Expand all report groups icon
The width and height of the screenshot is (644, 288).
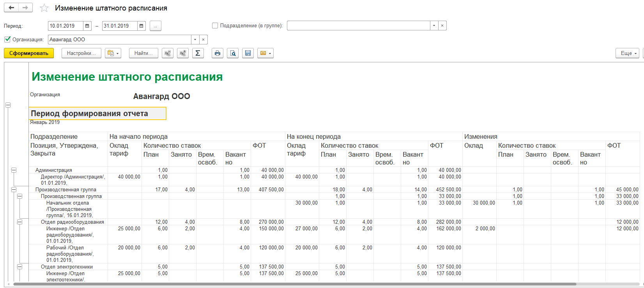click(182, 53)
